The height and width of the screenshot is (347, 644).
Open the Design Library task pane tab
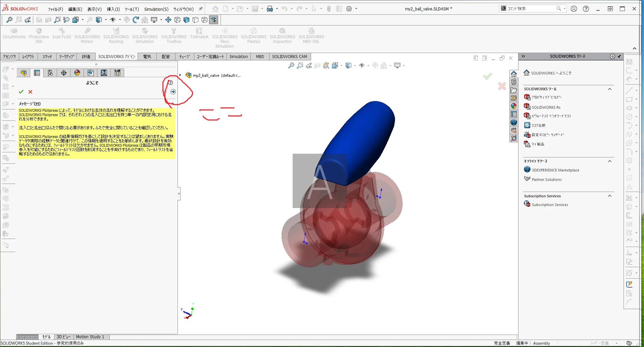coord(514,82)
